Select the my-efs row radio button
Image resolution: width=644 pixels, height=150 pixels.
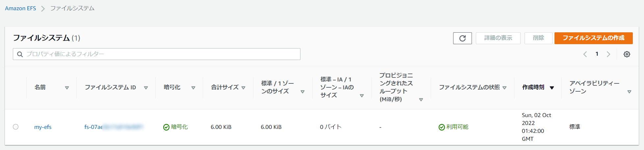[x=15, y=127]
